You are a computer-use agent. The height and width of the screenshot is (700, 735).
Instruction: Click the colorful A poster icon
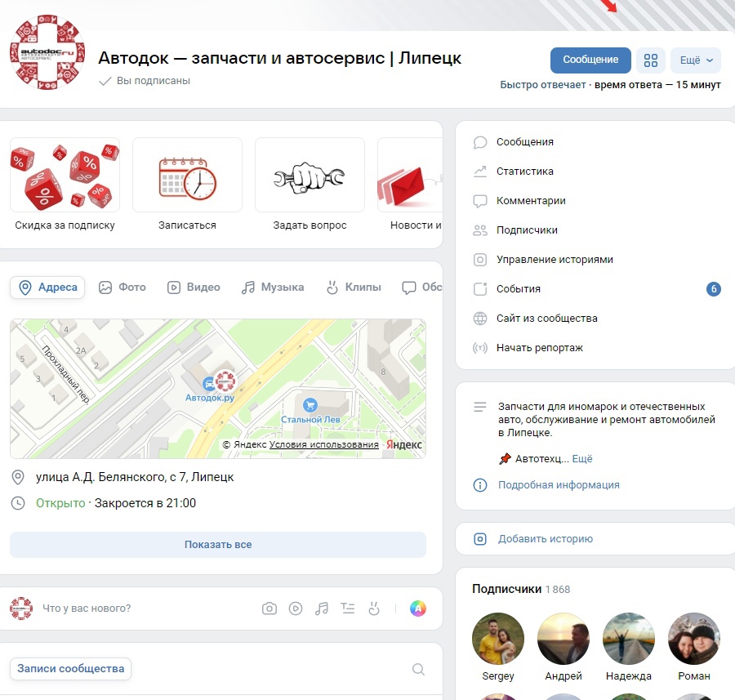coord(417,609)
